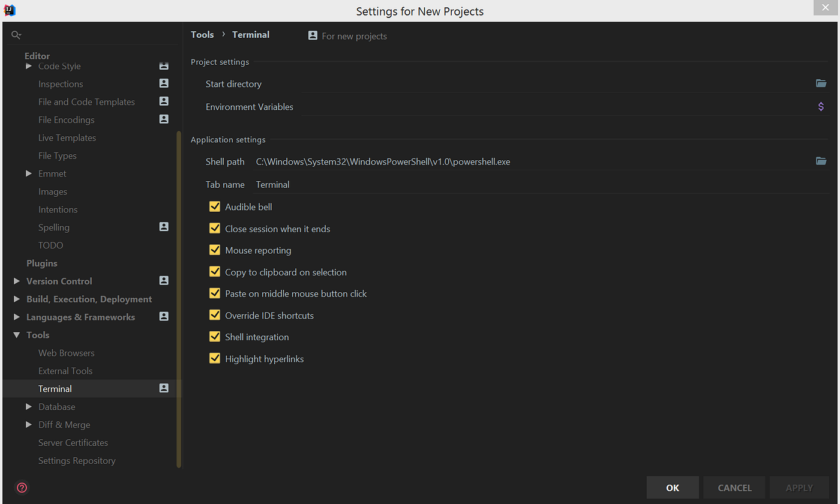840x504 pixels.
Task: Disable the Audible bell checkbox
Action: (x=215, y=206)
